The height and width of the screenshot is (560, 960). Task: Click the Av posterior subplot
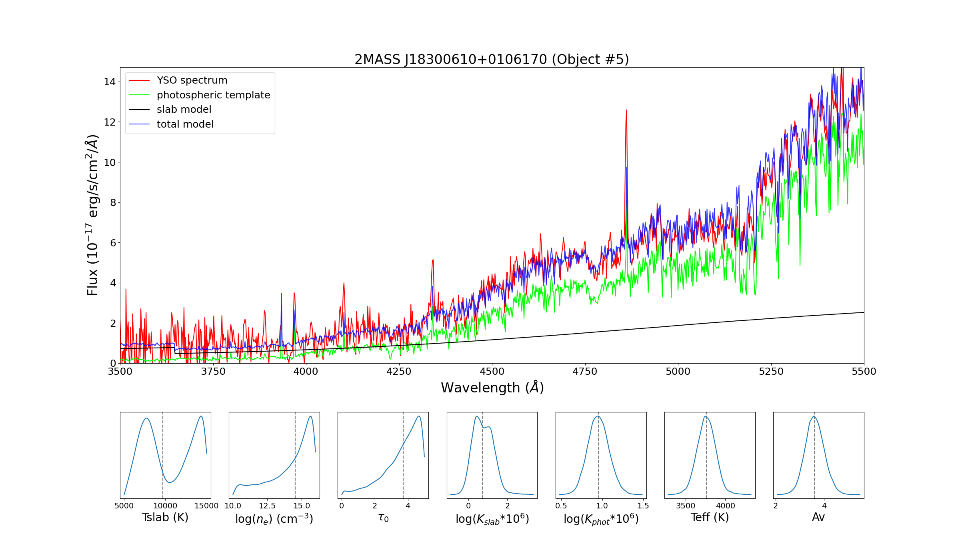coord(818,455)
